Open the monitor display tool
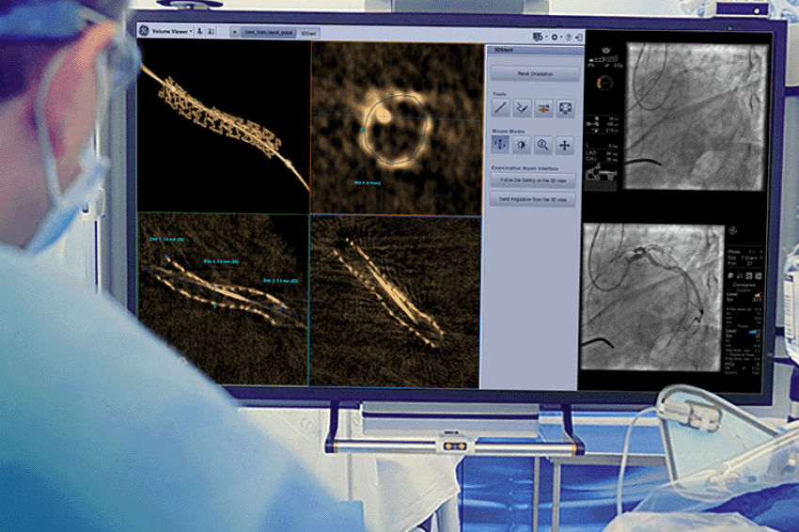Viewport: 799px width, 532px height. (565, 108)
